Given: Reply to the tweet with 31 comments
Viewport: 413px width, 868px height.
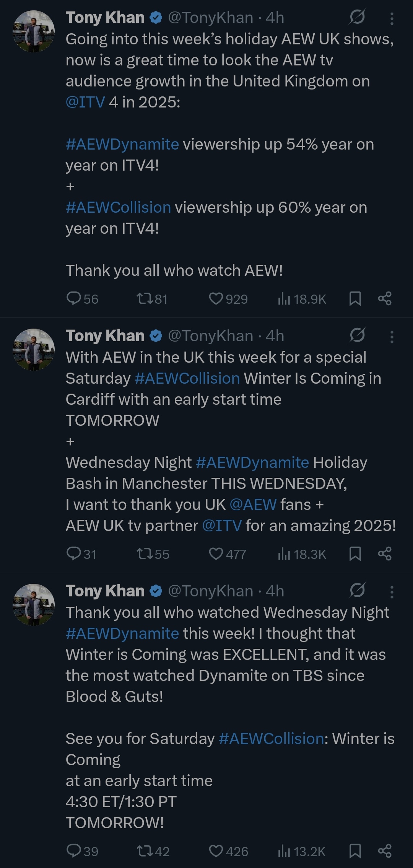Looking at the screenshot, I should [81, 554].
